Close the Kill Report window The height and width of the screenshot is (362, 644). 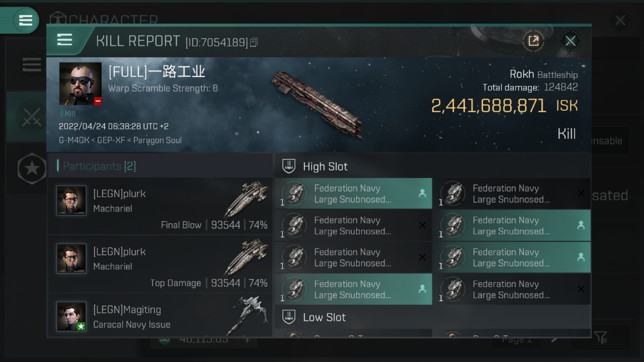click(570, 41)
